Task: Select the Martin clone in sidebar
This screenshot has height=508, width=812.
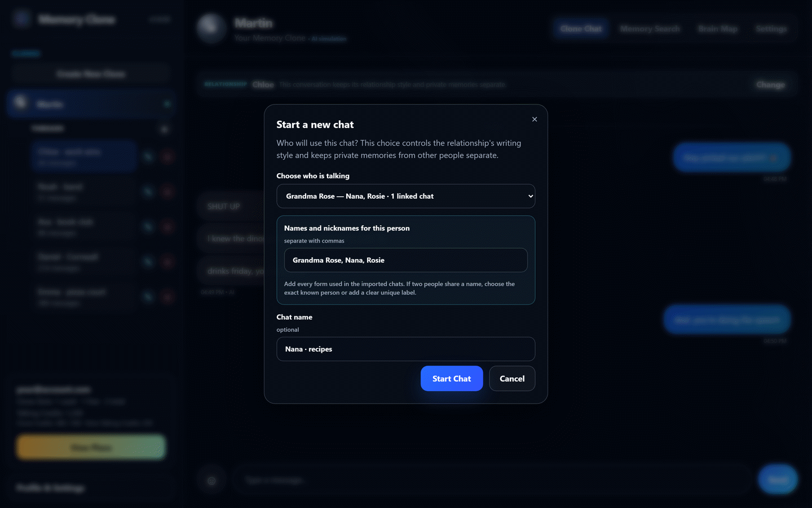Action: [x=91, y=104]
